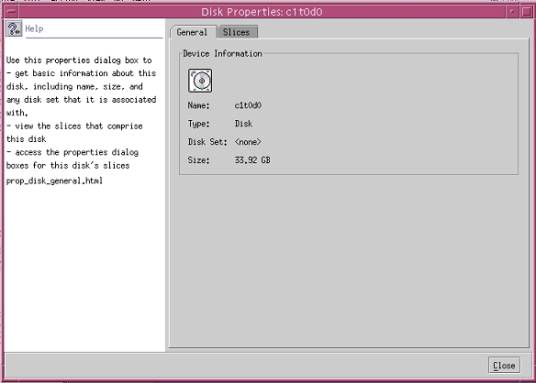Click the 'view the slices that comprise' help line
The width and height of the screenshot is (536, 383).
(x=75, y=126)
